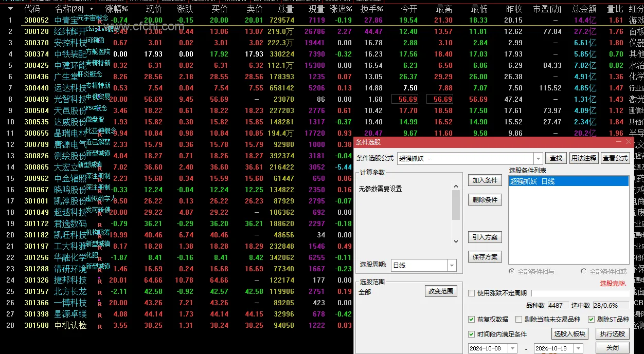Screen dimensions: 644x354
Task: Click the 品种数 4487 field
Action: [558, 305]
